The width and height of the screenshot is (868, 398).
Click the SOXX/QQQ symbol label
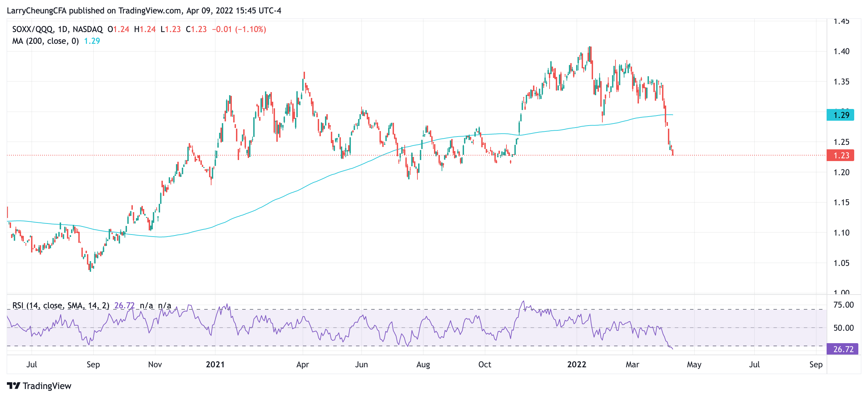pyautogui.click(x=32, y=29)
